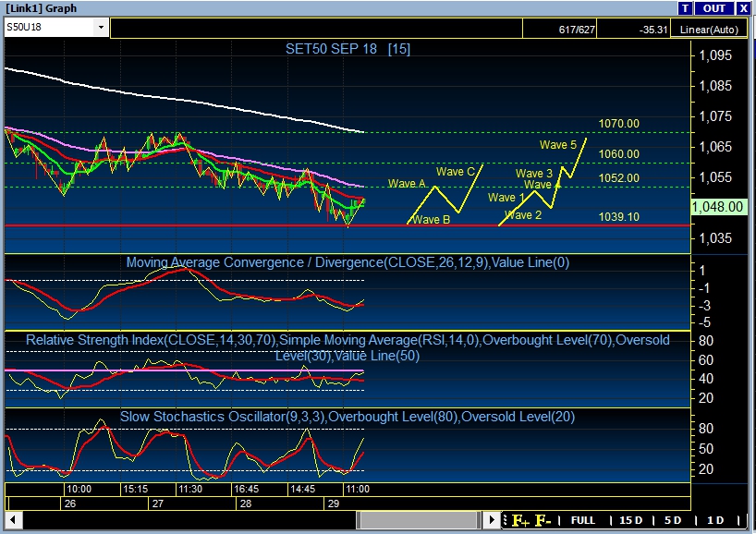Click the 15:15 time axis label

[135, 489]
